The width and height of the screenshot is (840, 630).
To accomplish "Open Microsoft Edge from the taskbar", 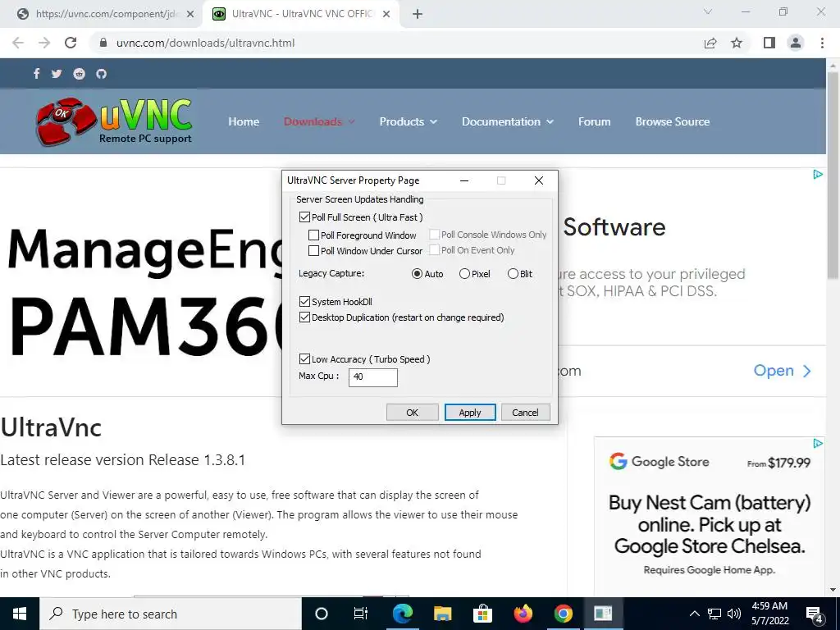I will pyautogui.click(x=402, y=614).
